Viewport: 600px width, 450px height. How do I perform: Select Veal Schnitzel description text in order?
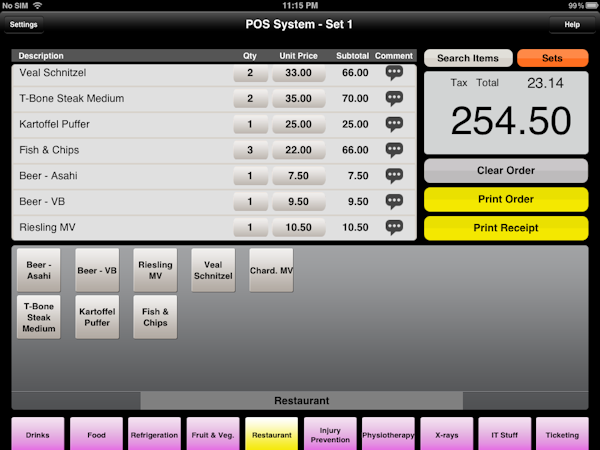(53, 73)
